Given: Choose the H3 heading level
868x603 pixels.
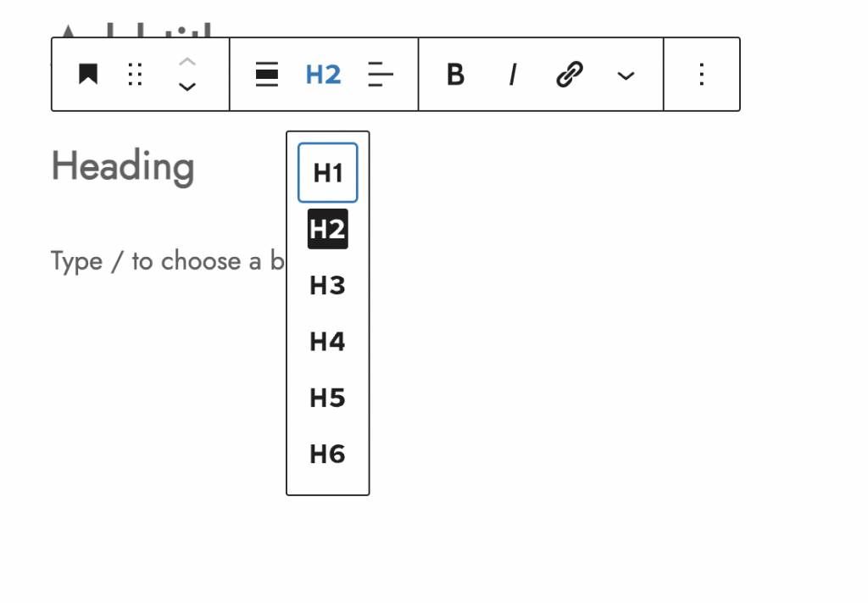Looking at the screenshot, I should (328, 286).
